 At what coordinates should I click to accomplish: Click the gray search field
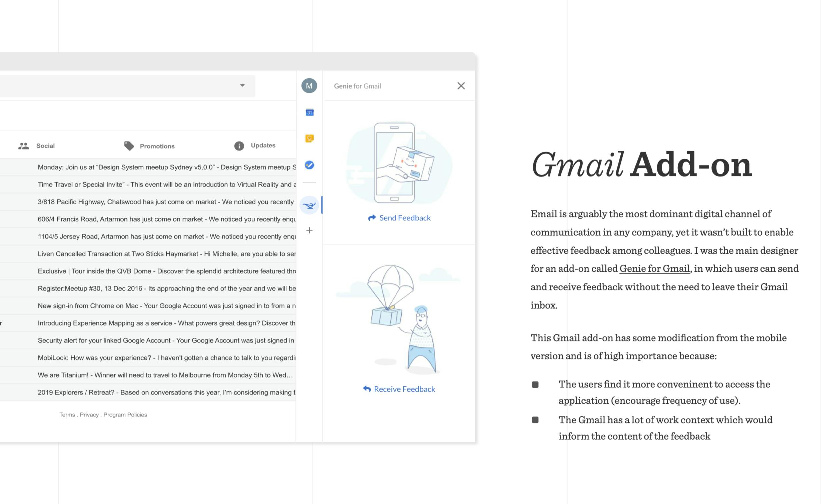click(128, 86)
